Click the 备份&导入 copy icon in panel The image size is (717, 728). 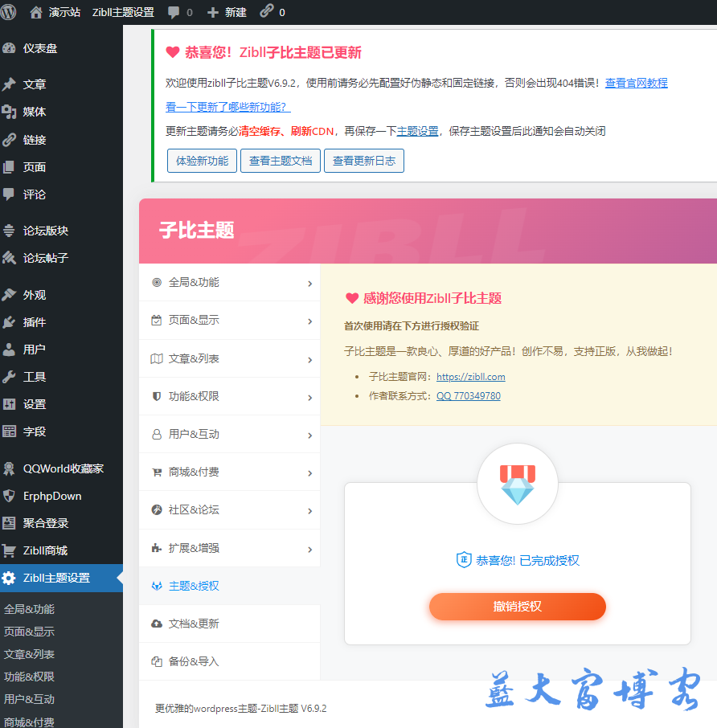(157, 661)
